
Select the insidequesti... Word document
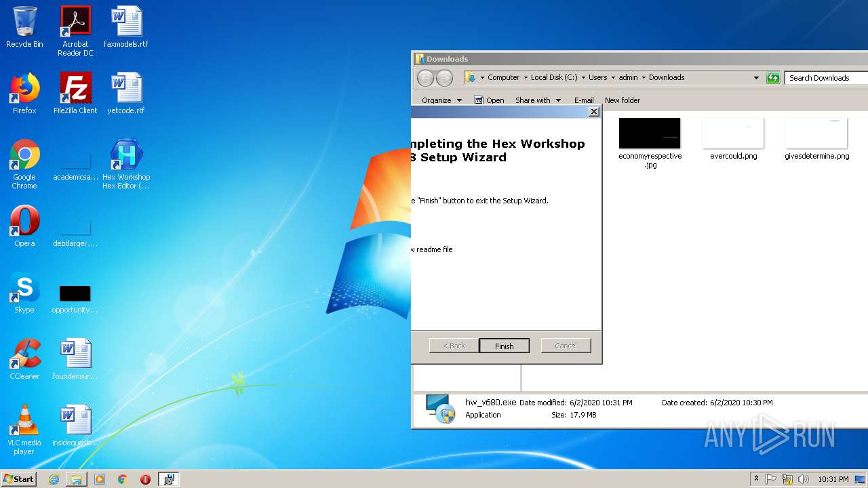75,426
